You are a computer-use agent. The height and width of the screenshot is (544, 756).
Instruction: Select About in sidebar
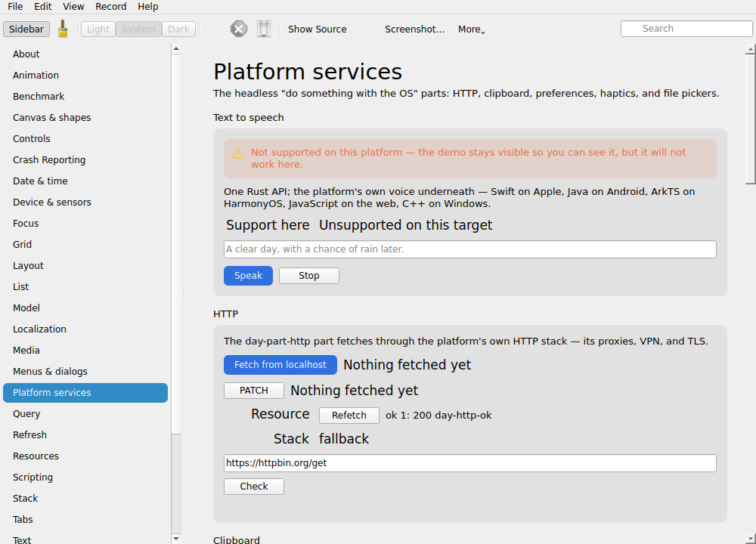[x=85, y=54]
